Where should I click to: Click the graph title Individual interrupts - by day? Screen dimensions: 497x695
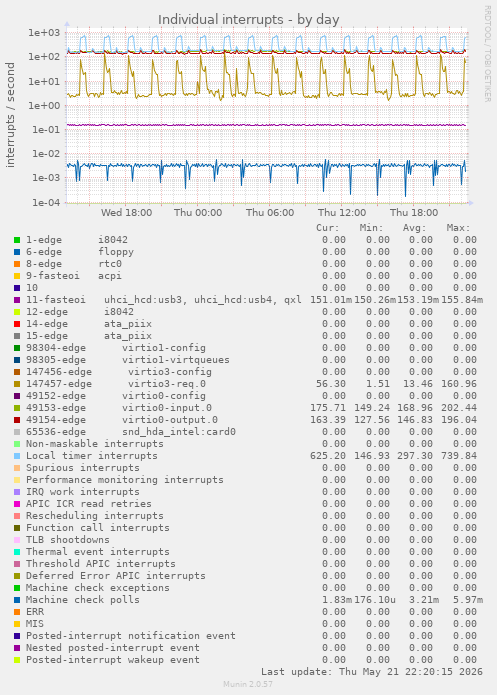point(249,20)
